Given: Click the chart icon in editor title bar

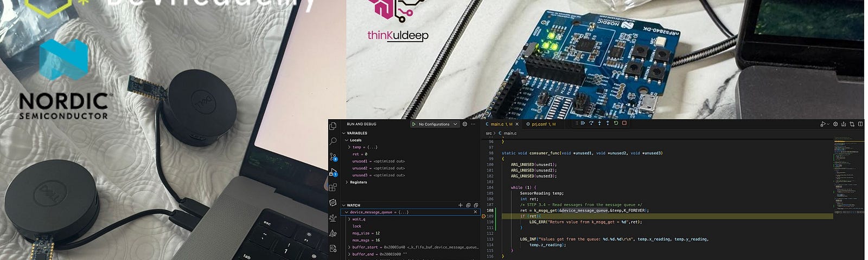Looking at the screenshot, I should point(844,124).
